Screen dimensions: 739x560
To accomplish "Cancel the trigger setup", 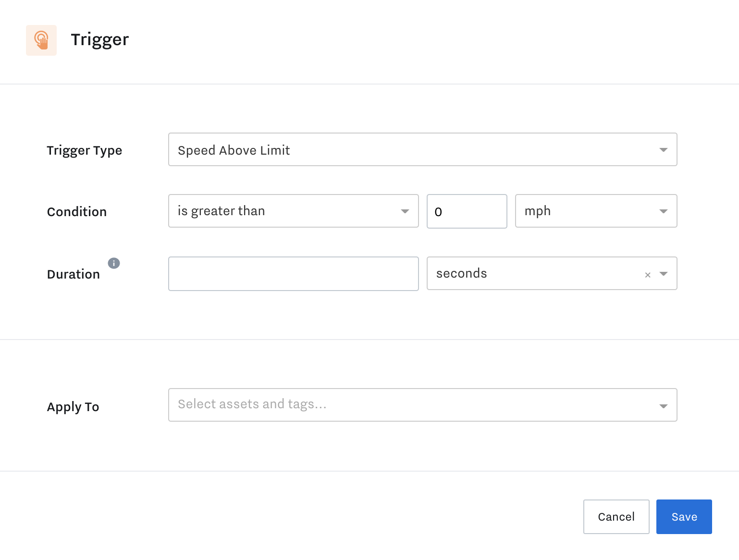I will (616, 516).
